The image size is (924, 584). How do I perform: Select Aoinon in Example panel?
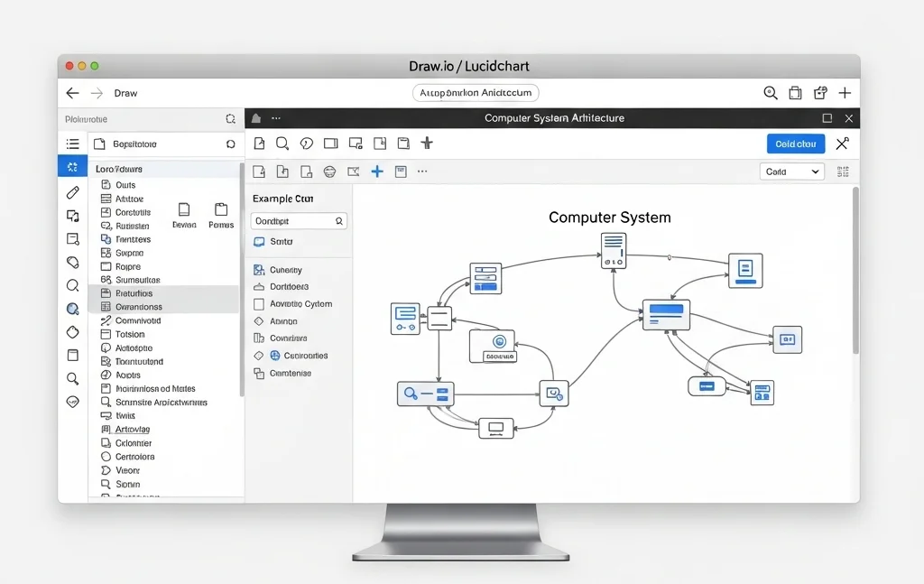coord(283,321)
